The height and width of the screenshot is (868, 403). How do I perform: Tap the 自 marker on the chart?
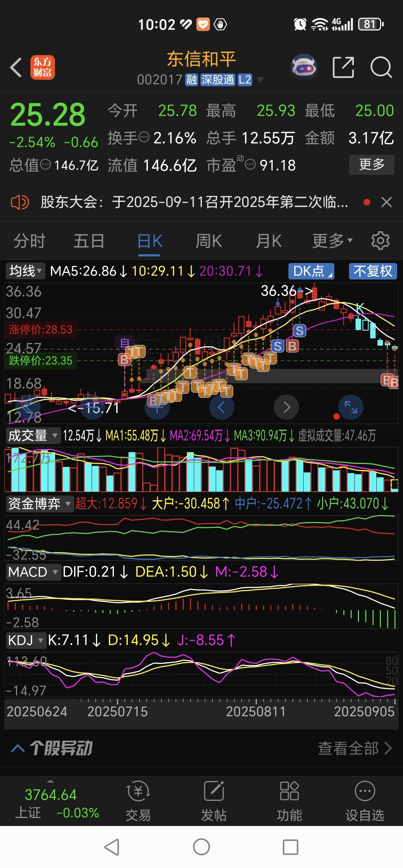[124, 343]
